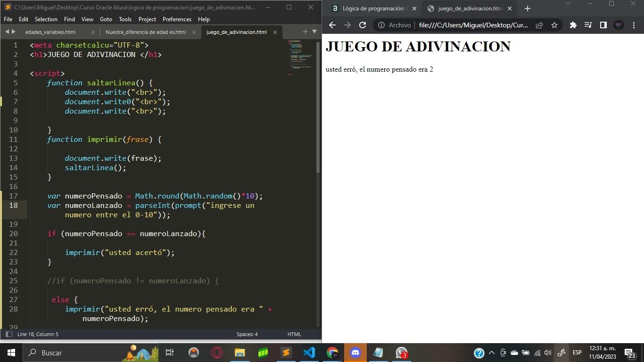Switch the ESP keyboard language indicator

(577, 353)
